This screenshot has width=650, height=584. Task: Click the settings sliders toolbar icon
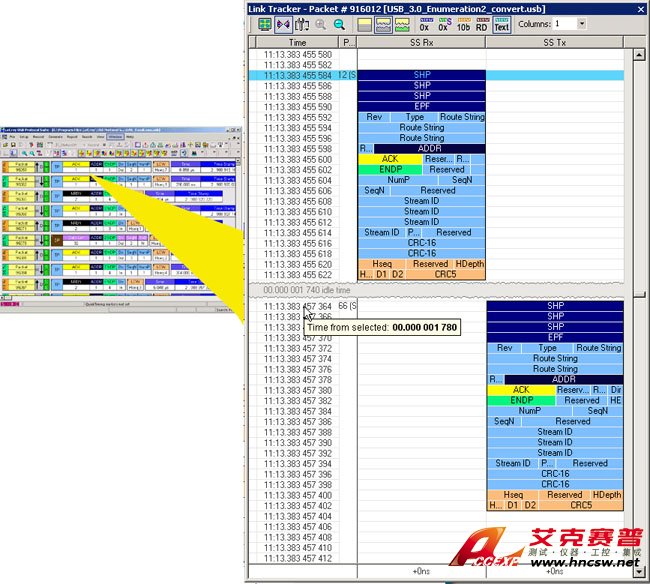[301, 25]
